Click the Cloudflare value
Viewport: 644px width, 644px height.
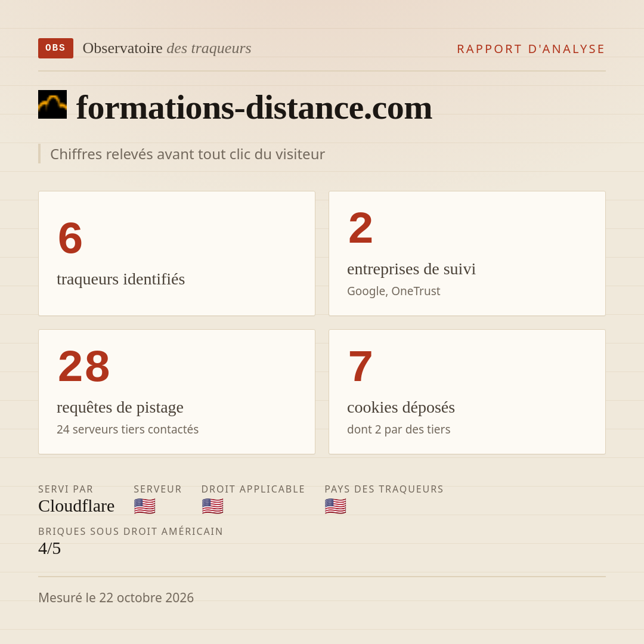(76, 506)
